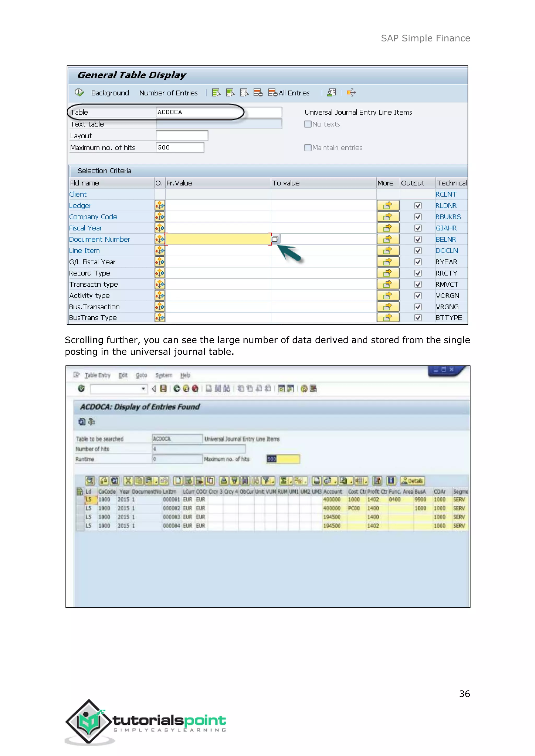Click multiple selection arrow for Document Number
The height and width of the screenshot is (756, 535).
(388, 239)
